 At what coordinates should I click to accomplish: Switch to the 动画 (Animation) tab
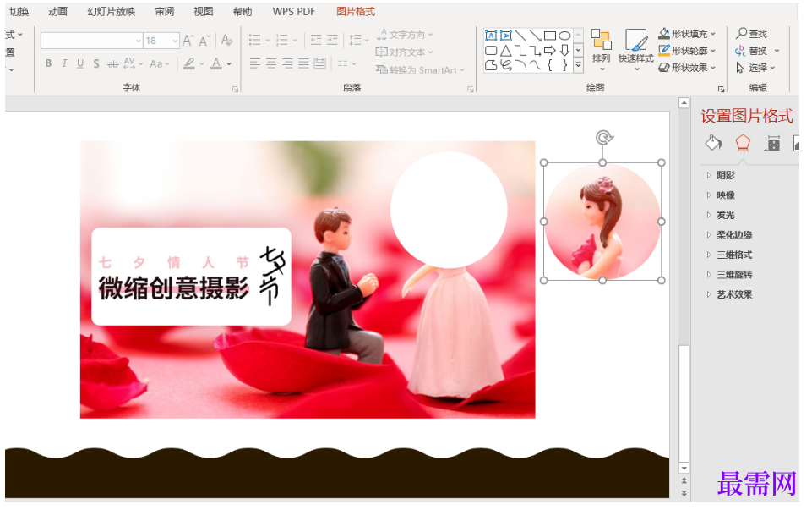(58, 12)
